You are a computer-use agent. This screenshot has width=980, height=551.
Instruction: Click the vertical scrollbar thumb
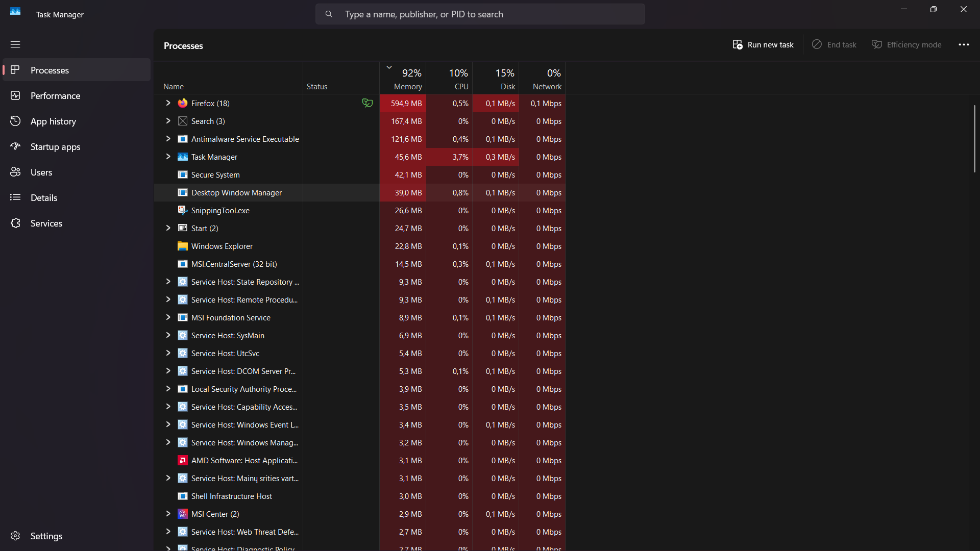pos(974,138)
